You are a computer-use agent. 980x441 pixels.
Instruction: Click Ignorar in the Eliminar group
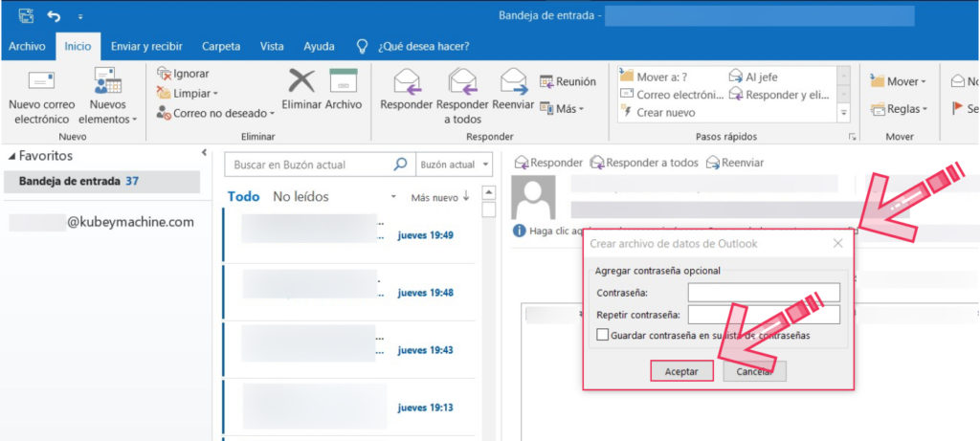tap(183, 74)
